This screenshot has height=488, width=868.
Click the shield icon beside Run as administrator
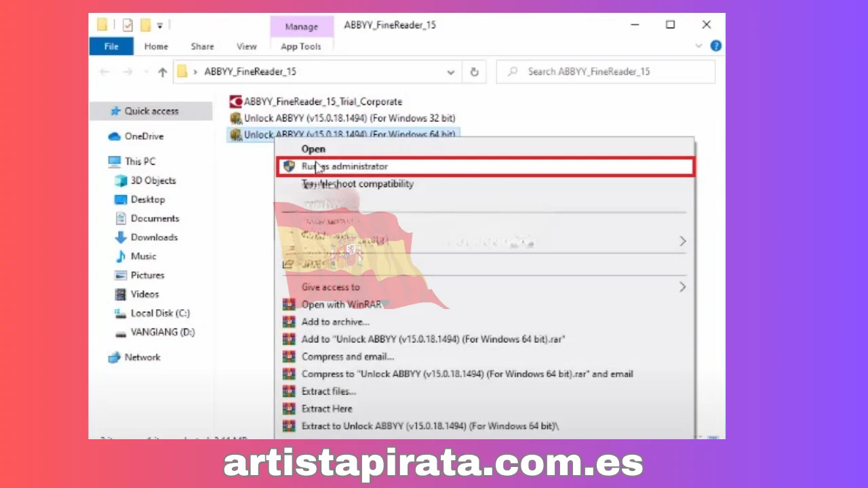[x=289, y=166]
